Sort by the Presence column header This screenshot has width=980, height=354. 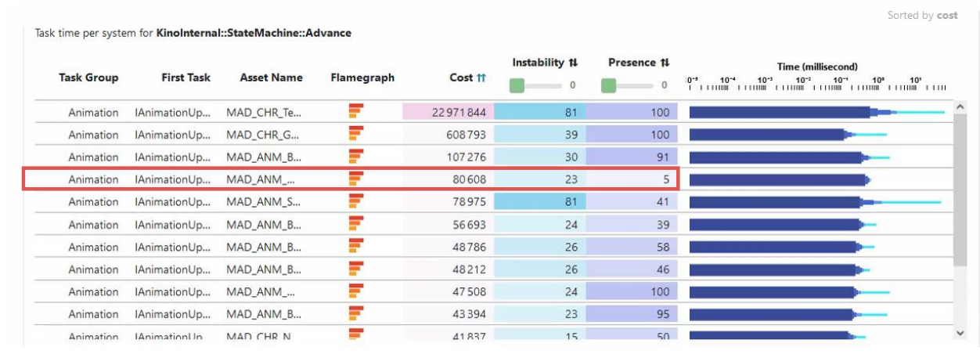point(639,63)
